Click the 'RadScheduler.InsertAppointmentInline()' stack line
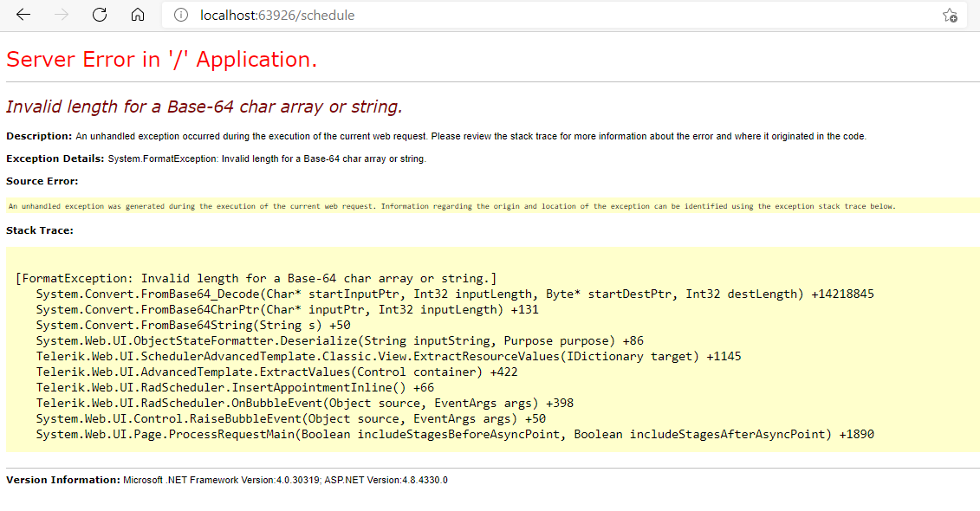 coord(235,388)
